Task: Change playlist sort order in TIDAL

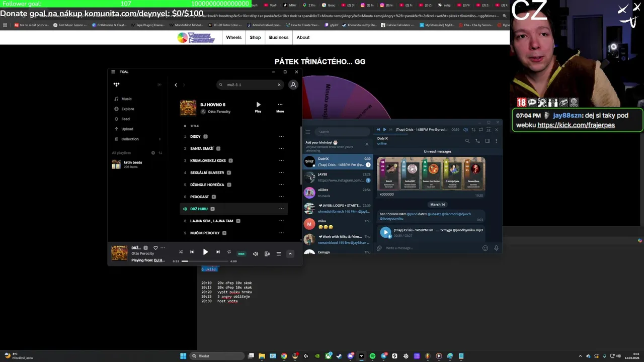Action: click(x=160, y=153)
